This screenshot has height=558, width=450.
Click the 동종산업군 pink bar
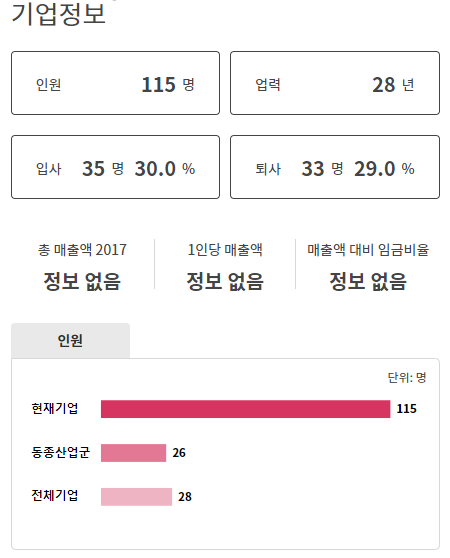(133, 453)
